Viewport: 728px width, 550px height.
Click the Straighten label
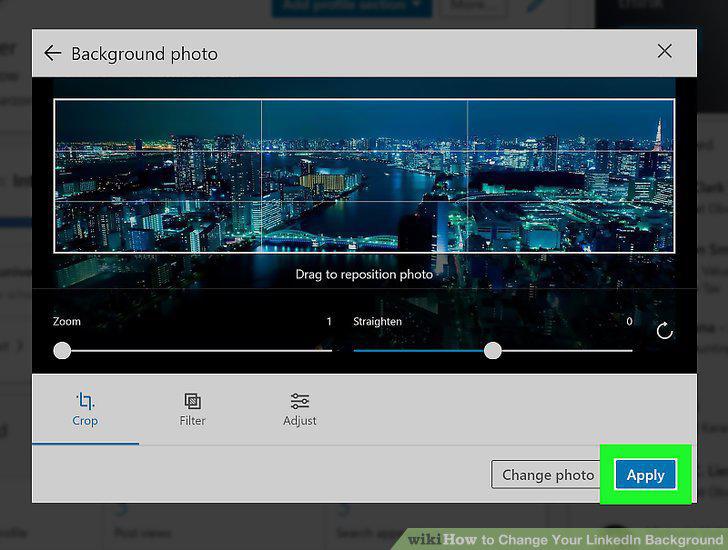tap(377, 322)
